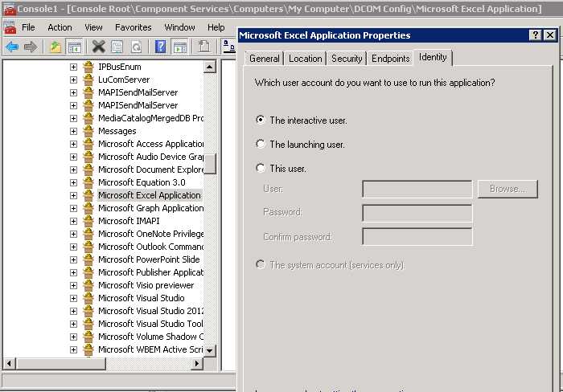The image size is (563, 392).
Task: Open the Help menu
Action: [216, 27]
